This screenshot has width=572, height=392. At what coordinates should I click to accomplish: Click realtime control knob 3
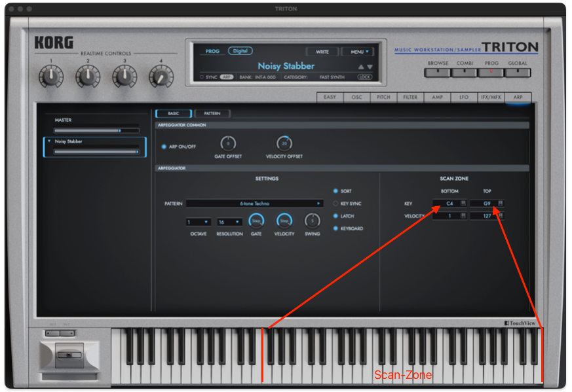[x=124, y=76]
